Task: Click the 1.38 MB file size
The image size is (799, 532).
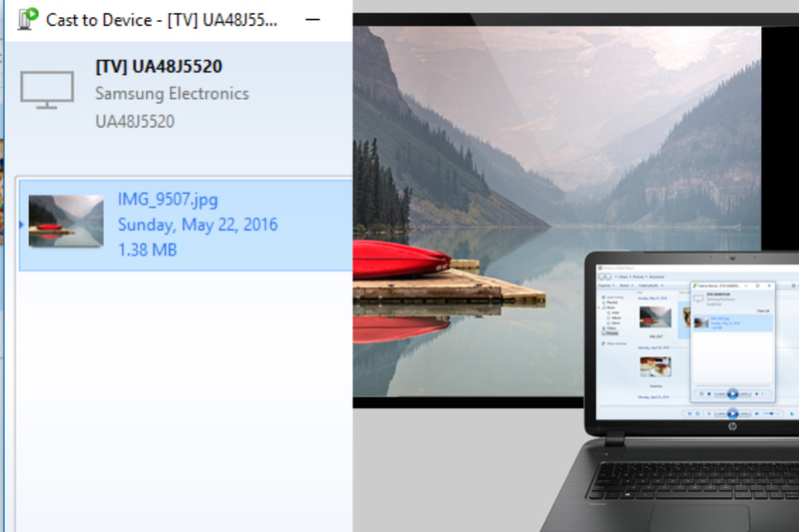Action: coord(147,250)
